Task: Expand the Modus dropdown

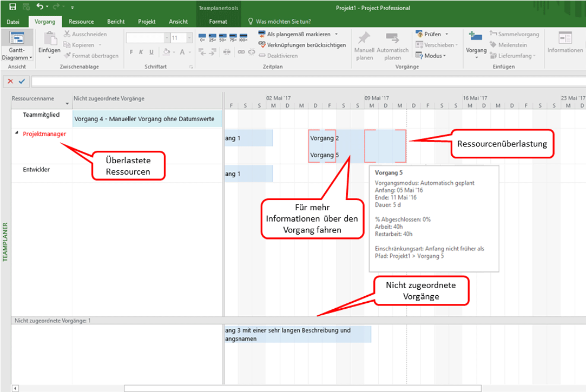Action: 431,56
